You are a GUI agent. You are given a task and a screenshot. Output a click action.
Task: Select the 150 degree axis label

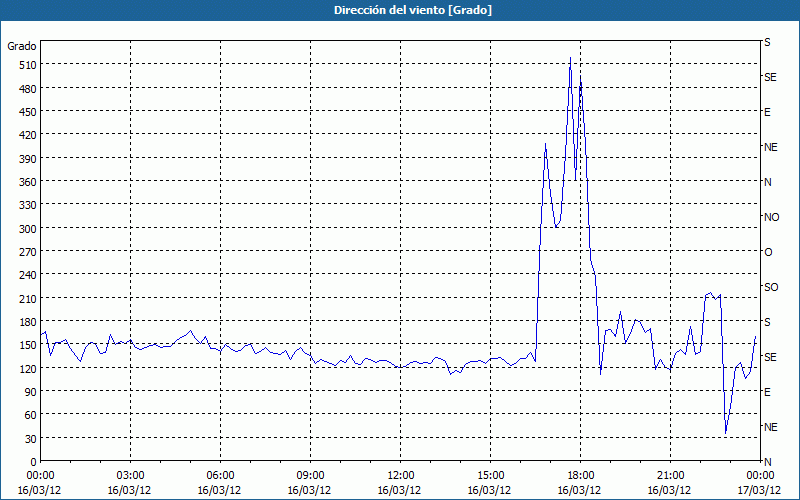tap(28, 345)
